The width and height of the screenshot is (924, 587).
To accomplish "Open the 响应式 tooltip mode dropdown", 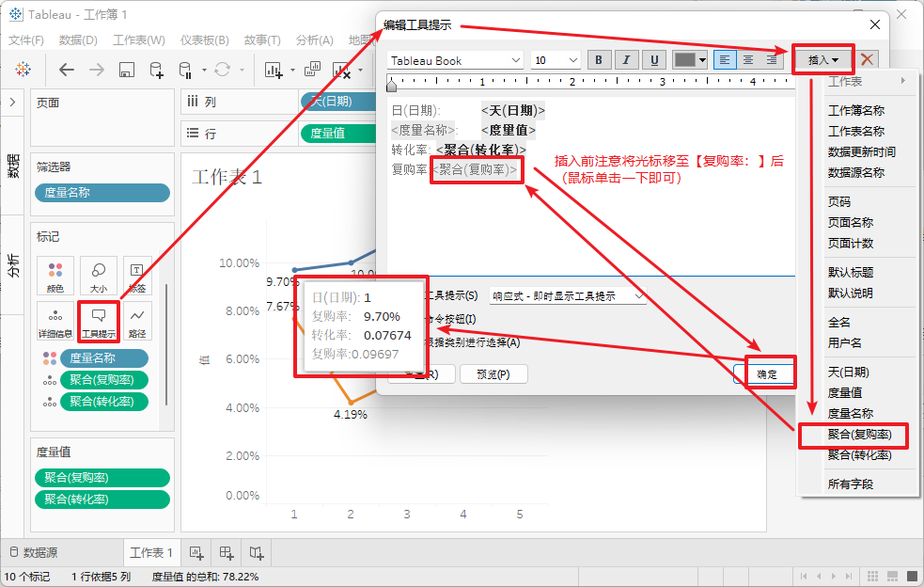I will (568, 296).
